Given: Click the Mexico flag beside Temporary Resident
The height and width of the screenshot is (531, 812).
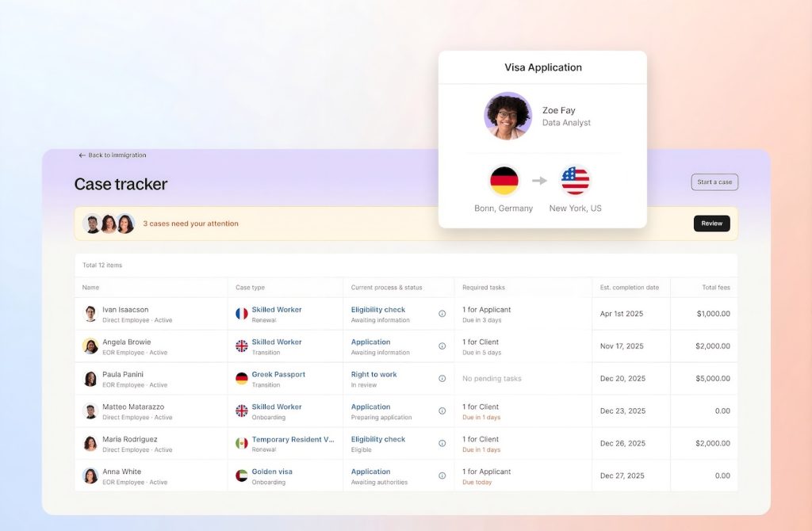Looking at the screenshot, I should (242, 443).
